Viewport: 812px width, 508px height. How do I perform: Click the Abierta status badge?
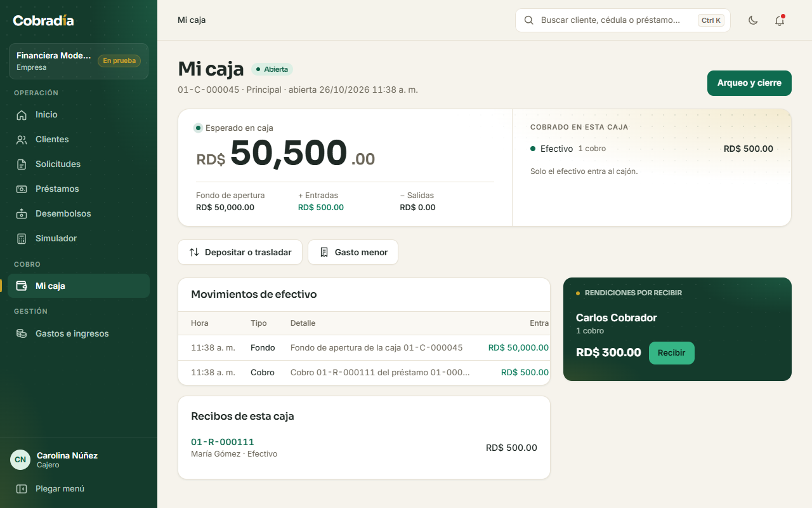click(x=272, y=69)
